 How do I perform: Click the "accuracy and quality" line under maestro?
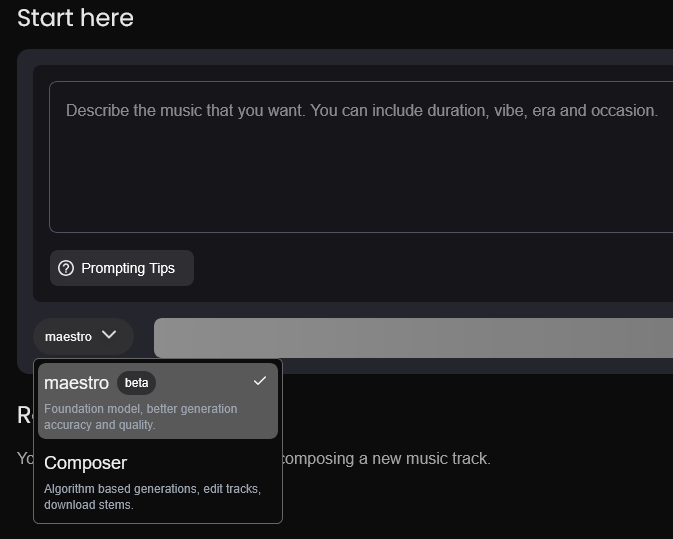[x=99, y=425]
